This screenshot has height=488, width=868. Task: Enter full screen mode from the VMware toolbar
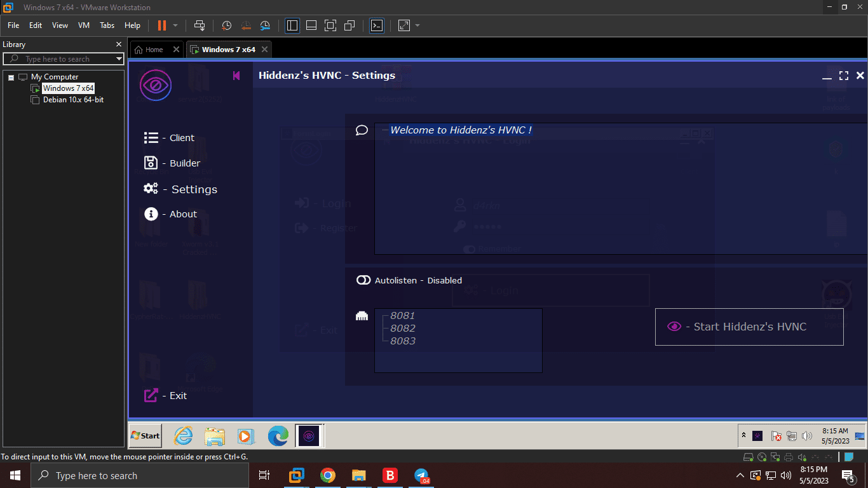click(x=330, y=25)
